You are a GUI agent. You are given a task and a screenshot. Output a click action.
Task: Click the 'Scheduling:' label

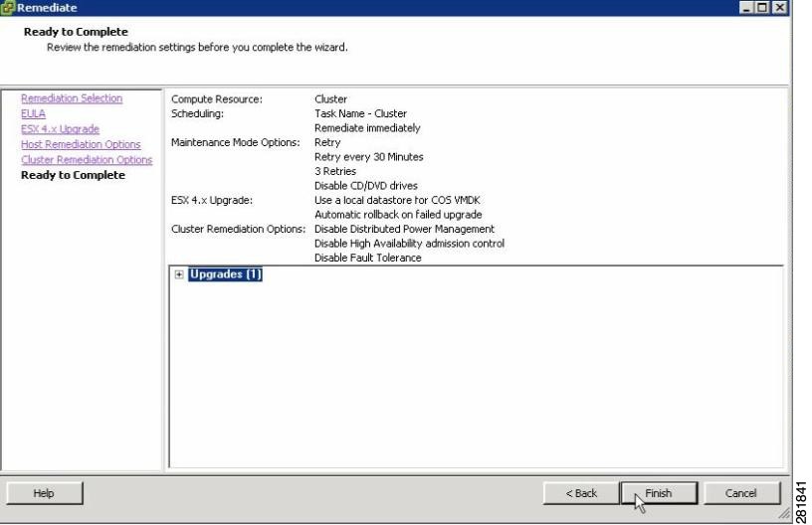(x=197, y=113)
